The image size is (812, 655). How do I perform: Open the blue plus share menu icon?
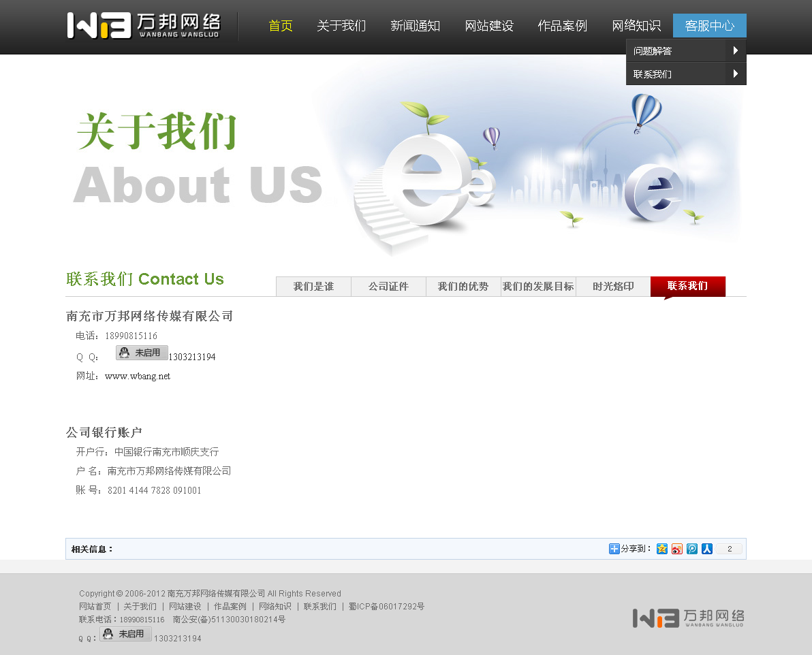click(x=614, y=549)
